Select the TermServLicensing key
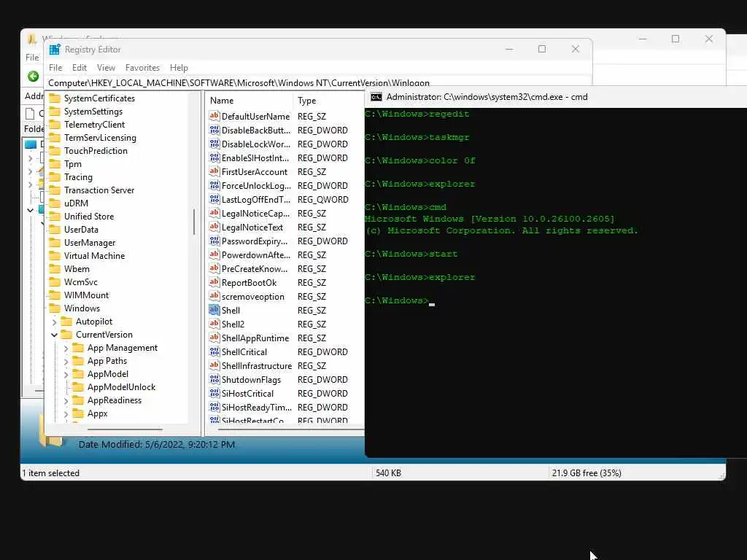747x560 pixels. coord(100,138)
